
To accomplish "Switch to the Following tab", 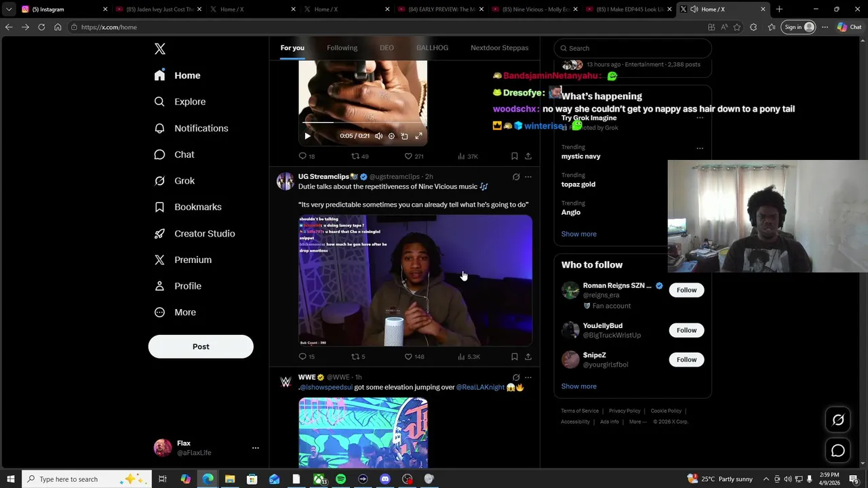I will click(x=342, y=48).
